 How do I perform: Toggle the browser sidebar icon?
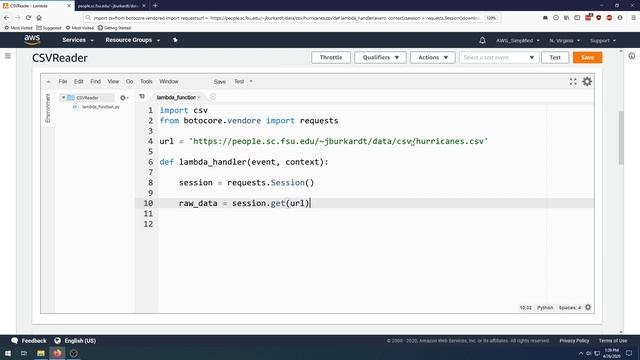[577, 18]
